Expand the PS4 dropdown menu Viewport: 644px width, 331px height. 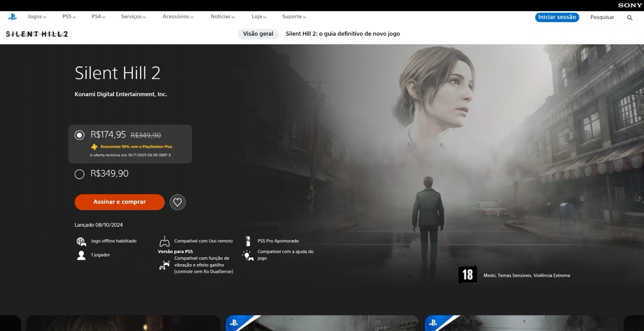pos(98,17)
